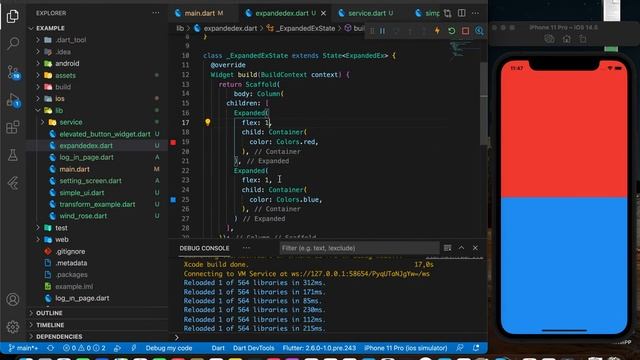Maximize the debug console panel
Viewport: 640px width, 360px height.
click(x=461, y=248)
